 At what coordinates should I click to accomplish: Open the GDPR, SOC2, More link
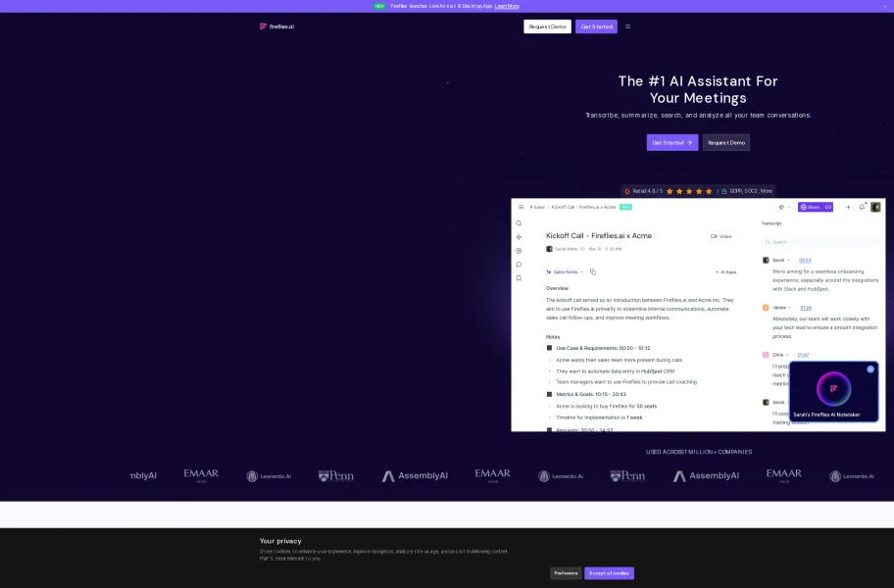pyautogui.click(x=751, y=191)
